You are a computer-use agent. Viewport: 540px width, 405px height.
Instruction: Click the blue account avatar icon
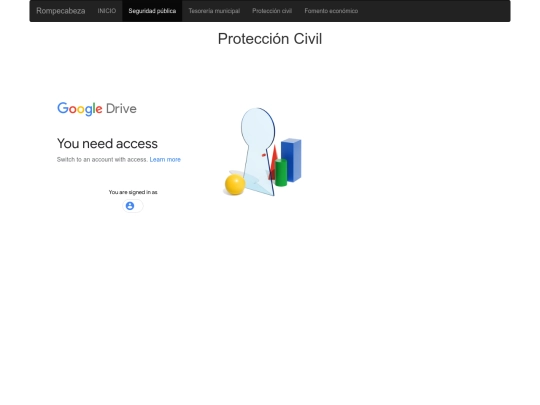[130, 206]
